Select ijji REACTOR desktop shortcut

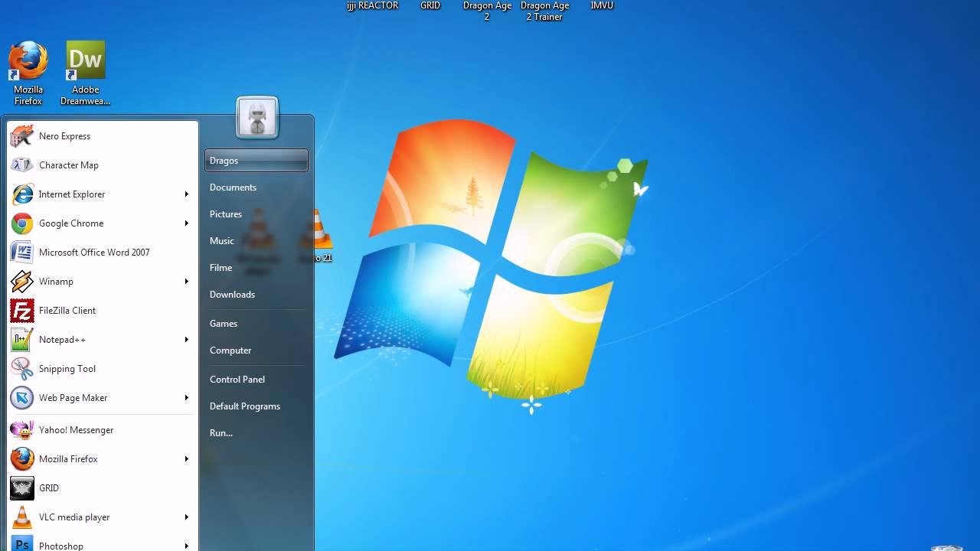click(373, 5)
